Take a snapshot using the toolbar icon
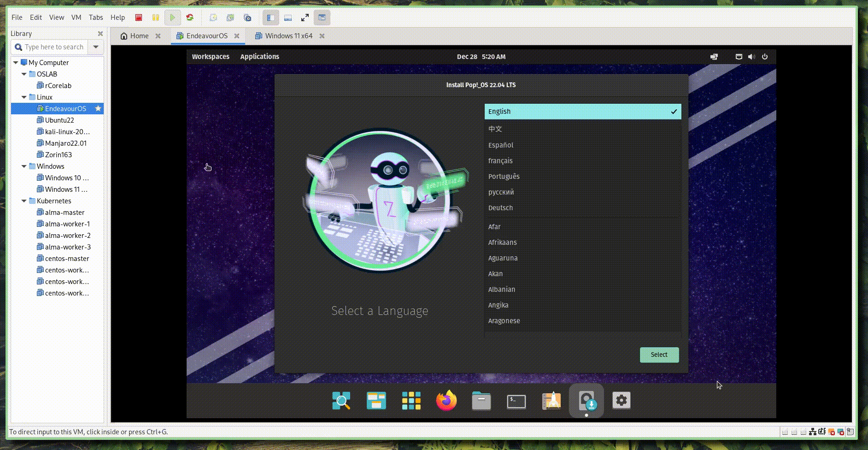This screenshot has height=450, width=868. tap(213, 18)
